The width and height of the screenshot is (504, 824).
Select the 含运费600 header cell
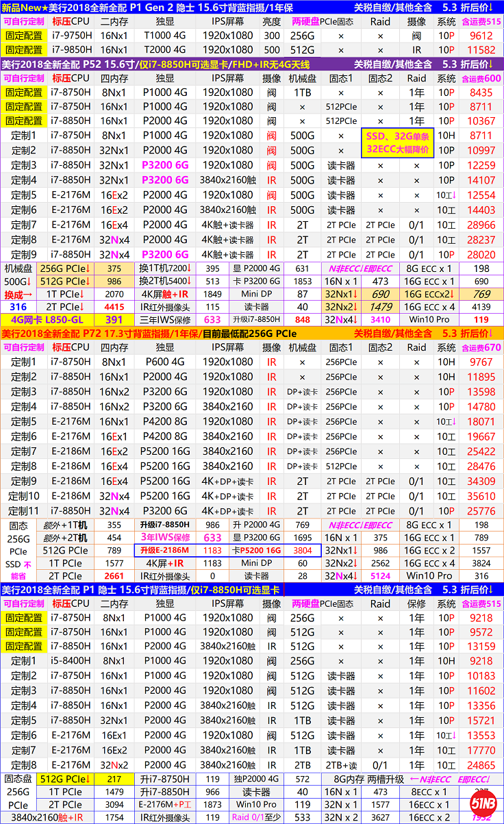(481, 78)
